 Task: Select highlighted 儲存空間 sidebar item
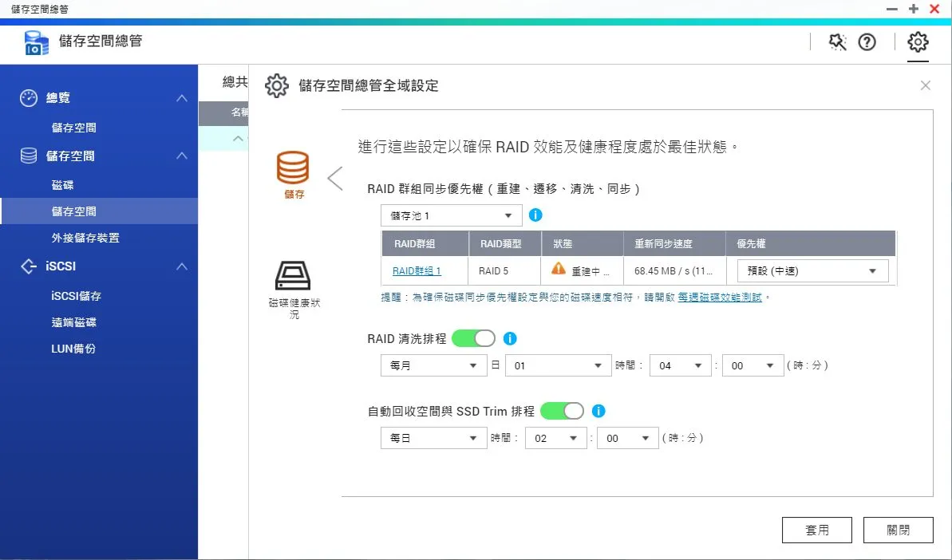tap(99, 211)
